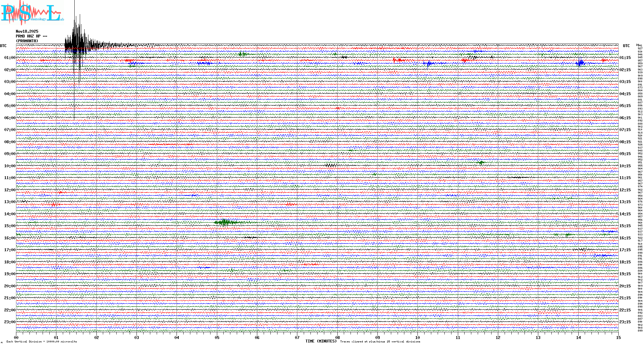Click the 23:00 hour label on left axis

(x=10, y=322)
